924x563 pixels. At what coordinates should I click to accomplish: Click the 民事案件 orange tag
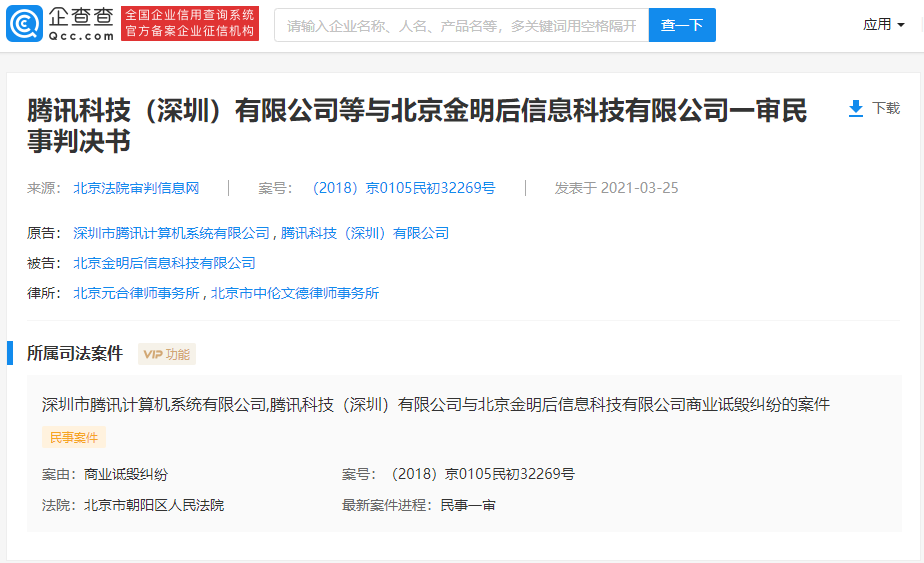73,438
